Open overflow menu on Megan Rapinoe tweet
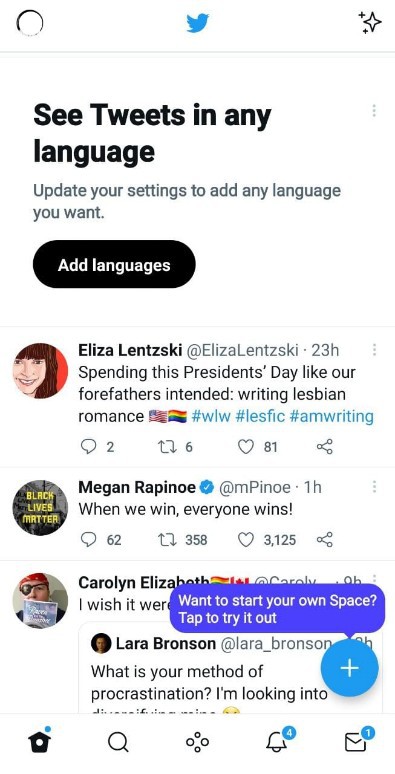Image resolution: width=395 pixels, height=774 pixels. [x=374, y=487]
